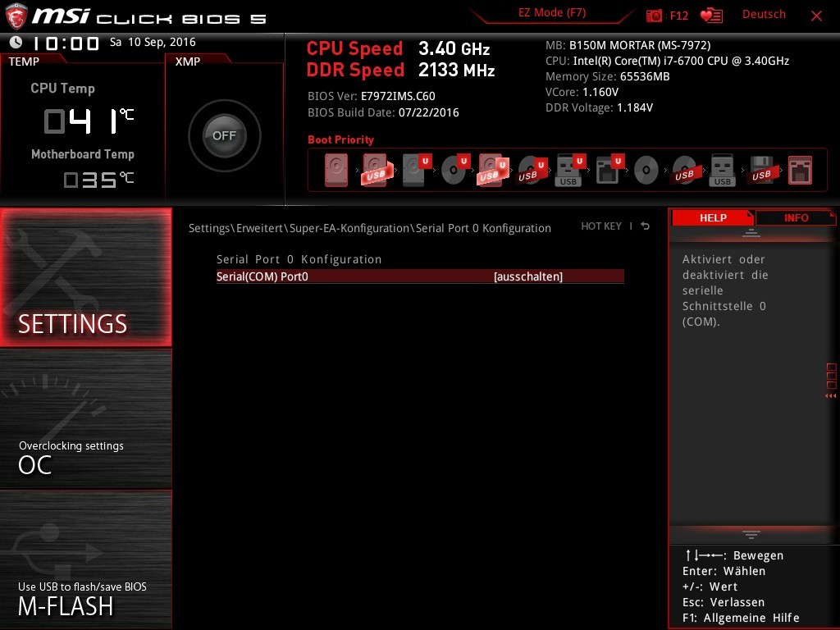Select the grey hard disk with U badge

coord(416,171)
